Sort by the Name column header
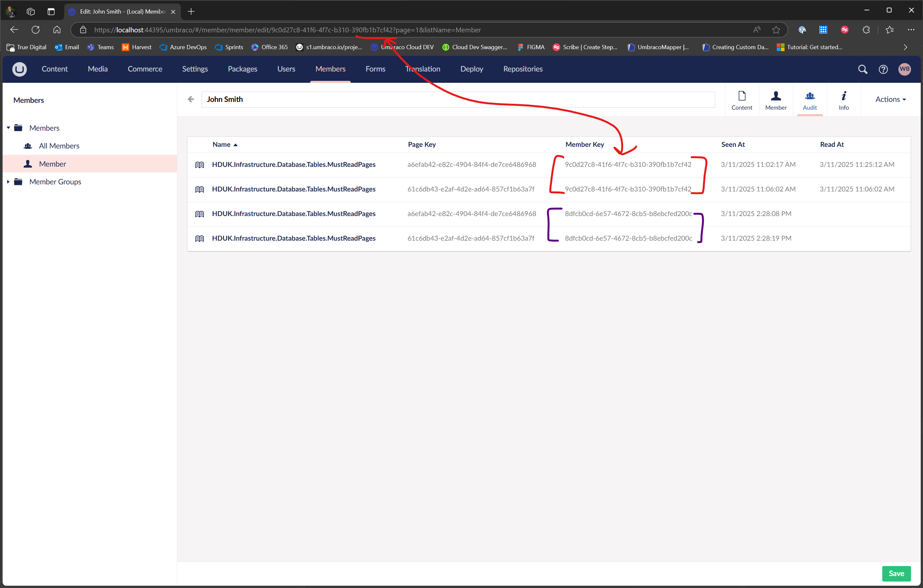 [x=225, y=145]
